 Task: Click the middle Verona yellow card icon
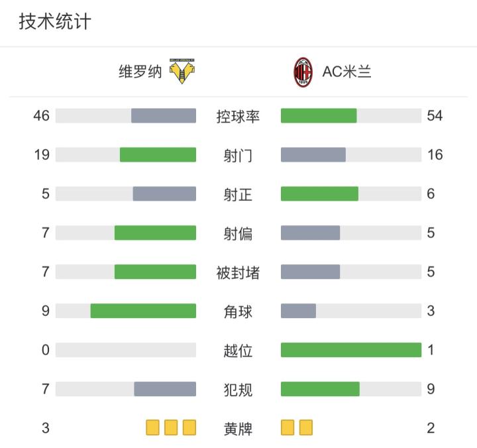coord(171,427)
